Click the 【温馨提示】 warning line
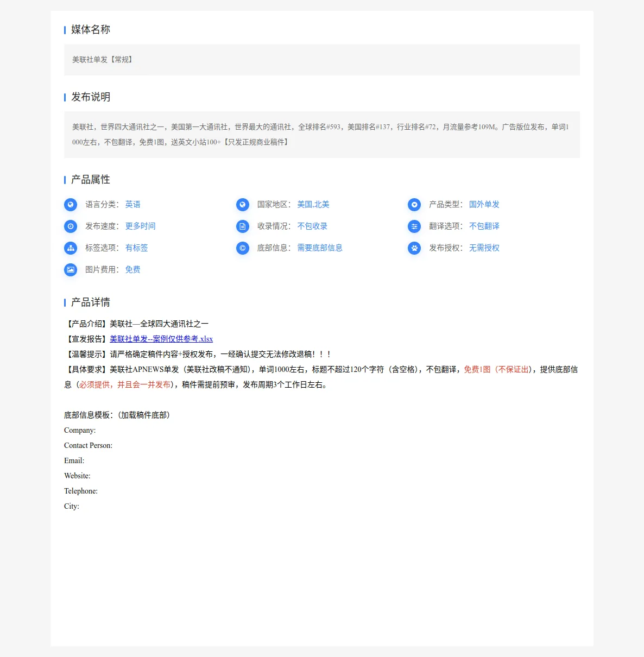Screen dimensions: 644x657 coord(198,354)
